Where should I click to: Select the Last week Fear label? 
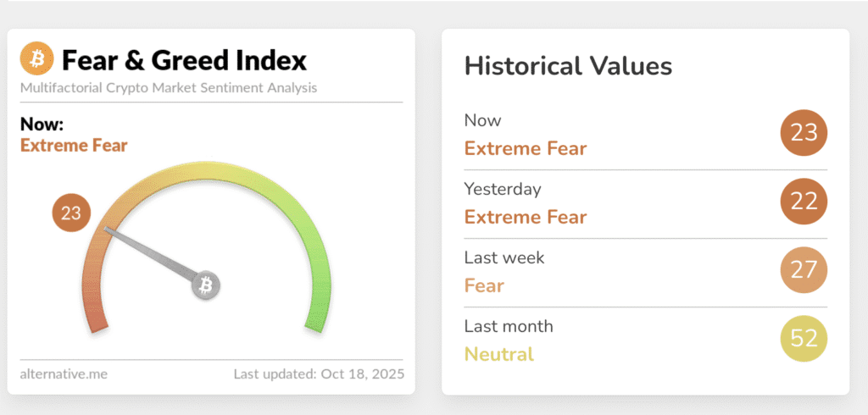pyautogui.click(x=484, y=285)
